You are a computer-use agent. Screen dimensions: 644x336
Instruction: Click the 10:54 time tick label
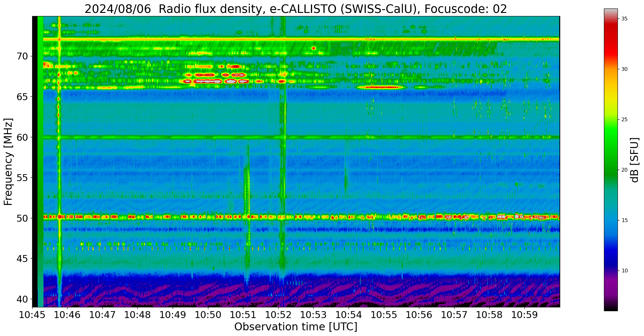tap(349, 315)
